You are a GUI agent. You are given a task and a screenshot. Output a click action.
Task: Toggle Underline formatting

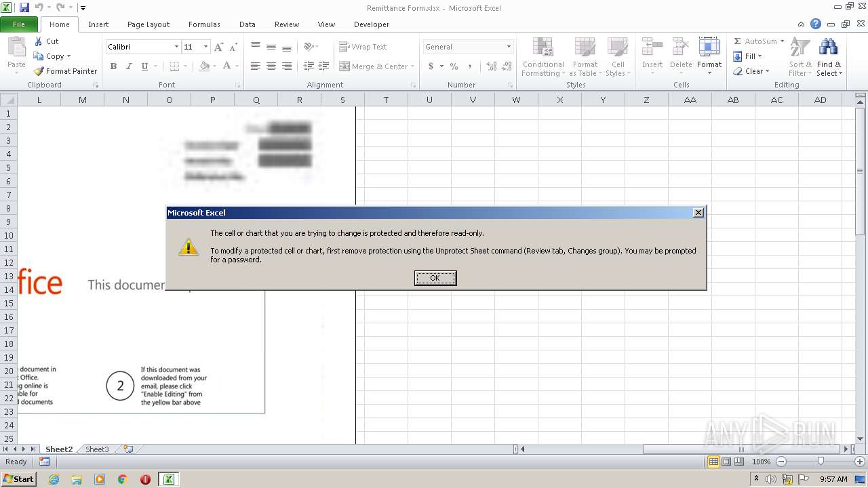click(144, 66)
